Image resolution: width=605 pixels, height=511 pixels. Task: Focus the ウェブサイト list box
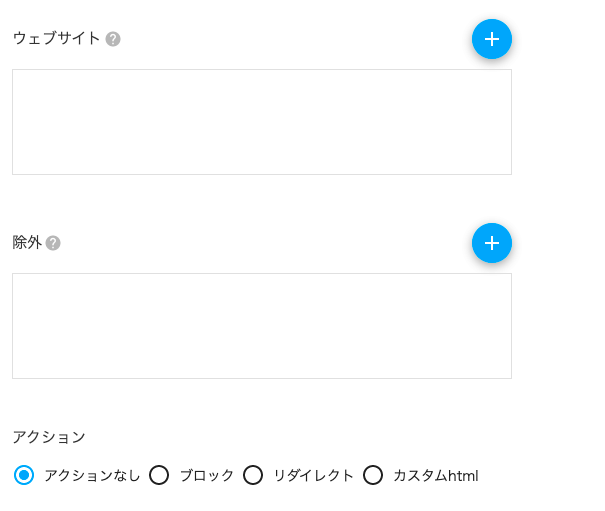coord(262,122)
